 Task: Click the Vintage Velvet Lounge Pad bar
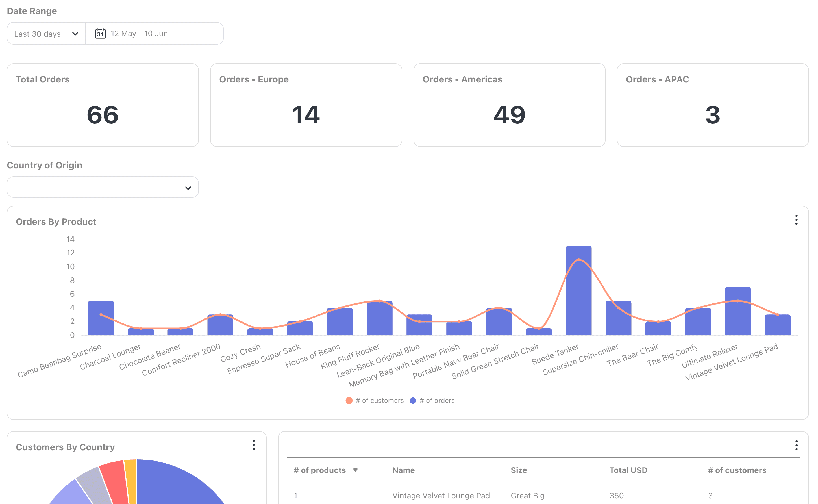(x=777, y=325)
